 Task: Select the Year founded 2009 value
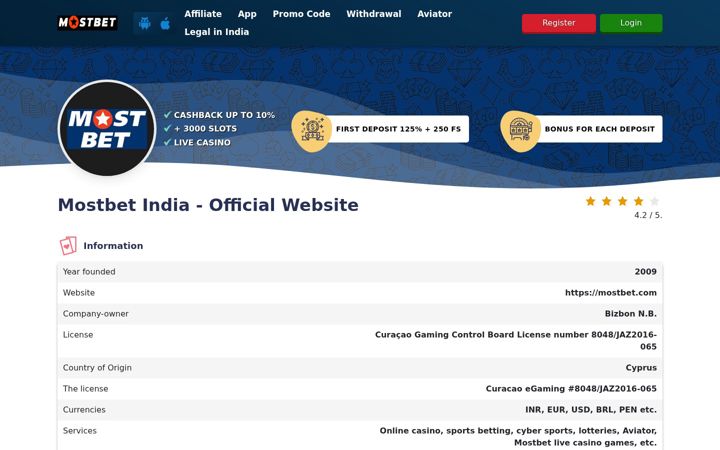click(x=646, y=271)
